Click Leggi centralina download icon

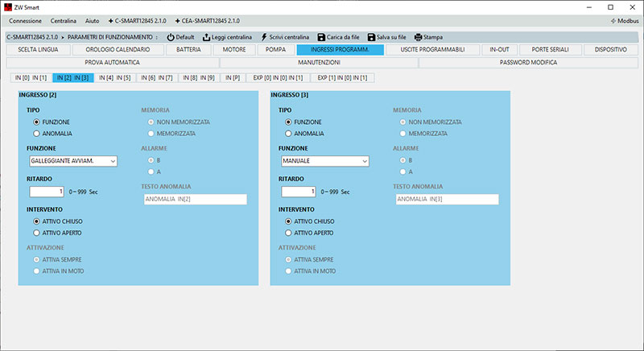click(x=207, y=37)
